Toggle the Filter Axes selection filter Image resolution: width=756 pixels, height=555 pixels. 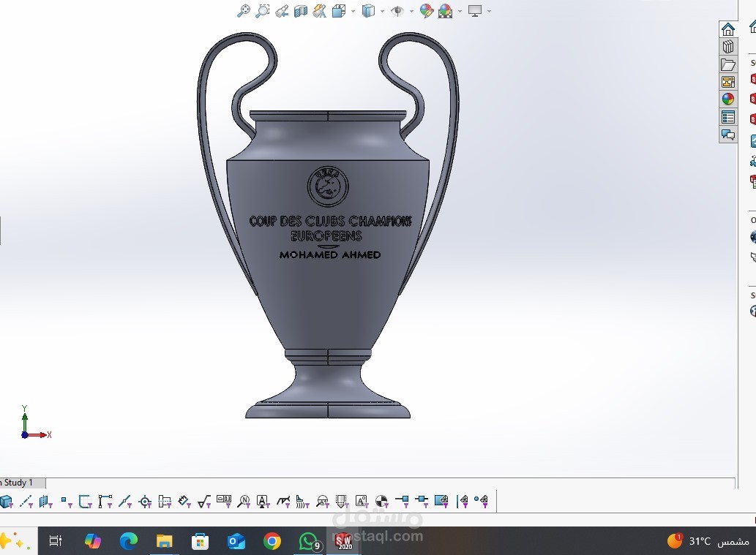26,502
